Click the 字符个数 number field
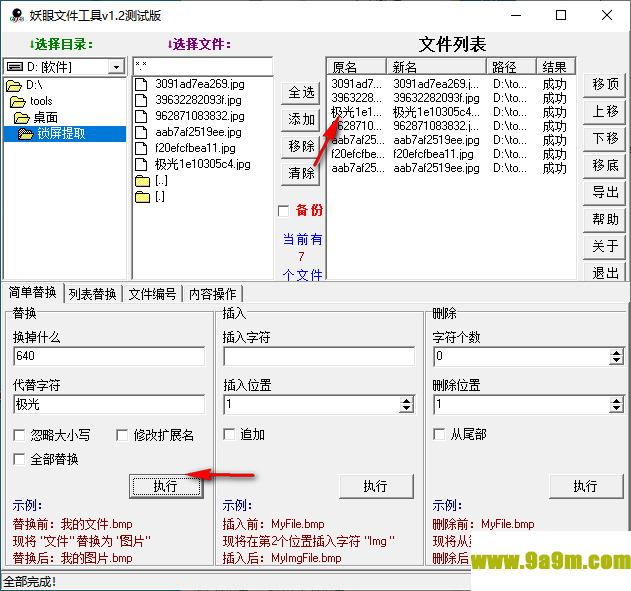The width and height of the screenshot is (631, 591). point(522,356)
